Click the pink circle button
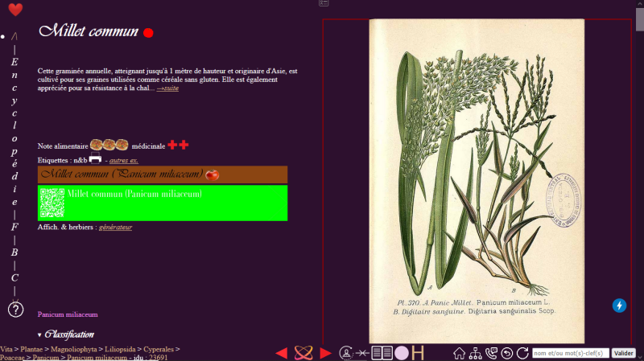This screenshot has height=361, width=644. [x=402, y=353]
